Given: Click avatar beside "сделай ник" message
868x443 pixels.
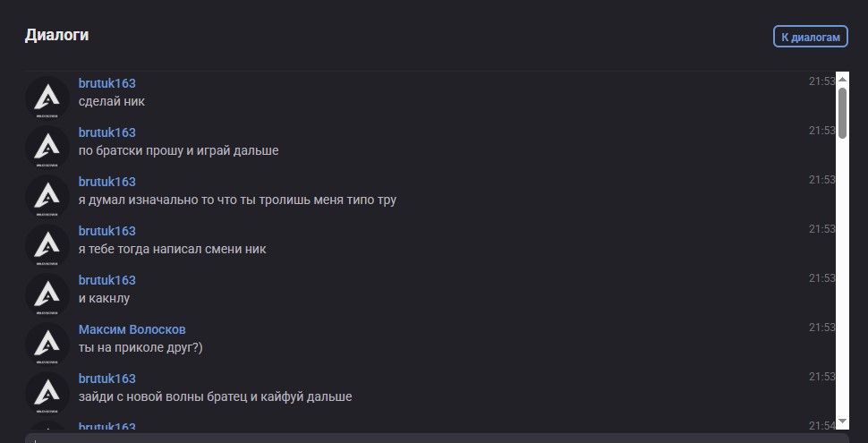Looking at the screenshot, I should (47, 98).
